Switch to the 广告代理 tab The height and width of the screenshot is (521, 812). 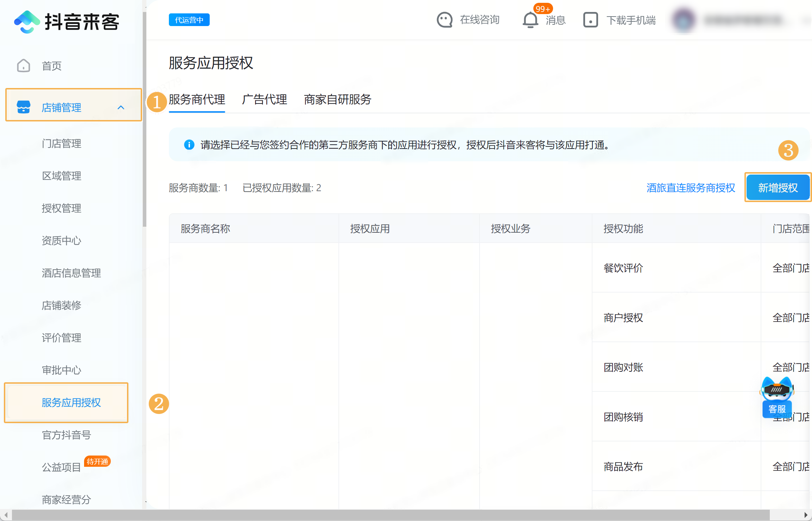pyautogui.click(x=264, y=100)
